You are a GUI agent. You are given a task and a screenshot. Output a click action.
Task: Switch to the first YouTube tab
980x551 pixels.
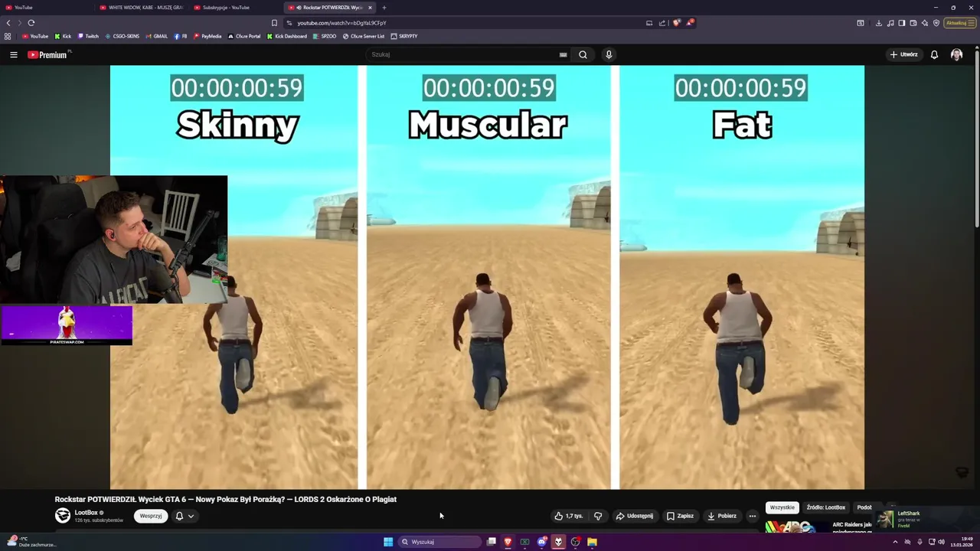pyautogui.click(x=46, y=8)
